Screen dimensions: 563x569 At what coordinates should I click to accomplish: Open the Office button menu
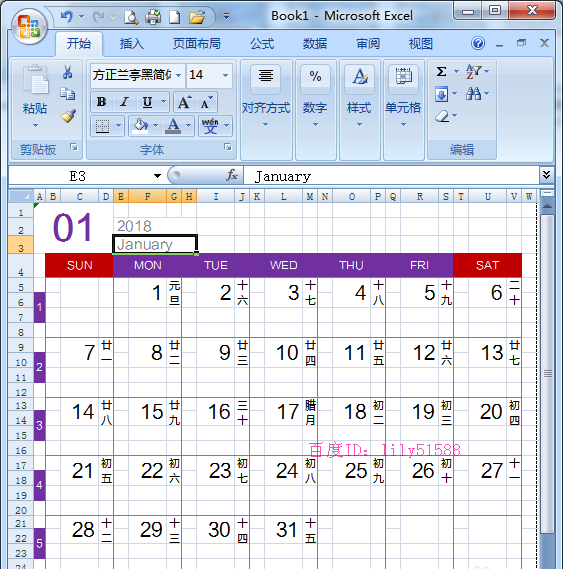29,26
